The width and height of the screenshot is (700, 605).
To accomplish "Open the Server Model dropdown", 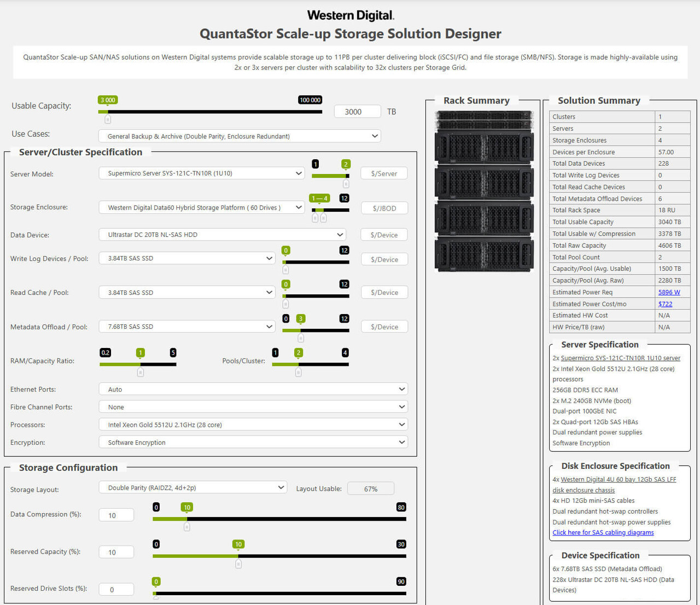I will tap(201, 173).
